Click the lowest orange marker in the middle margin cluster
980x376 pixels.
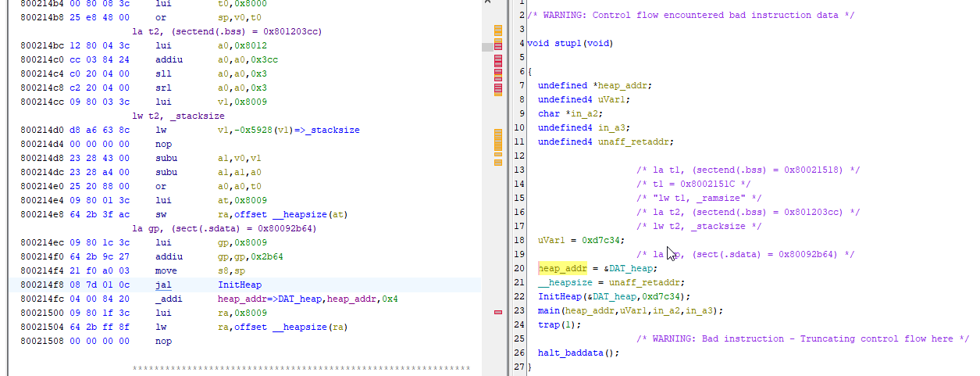(498, 163)
